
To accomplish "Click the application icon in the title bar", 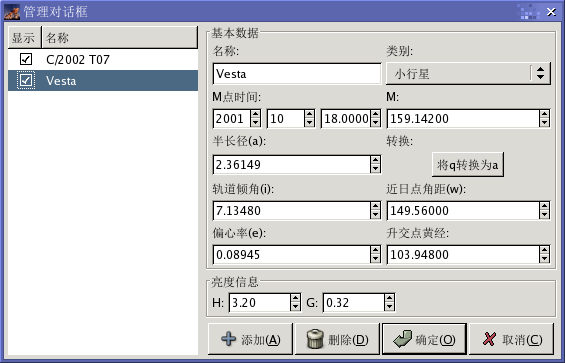I will click(x=12, y=12).
